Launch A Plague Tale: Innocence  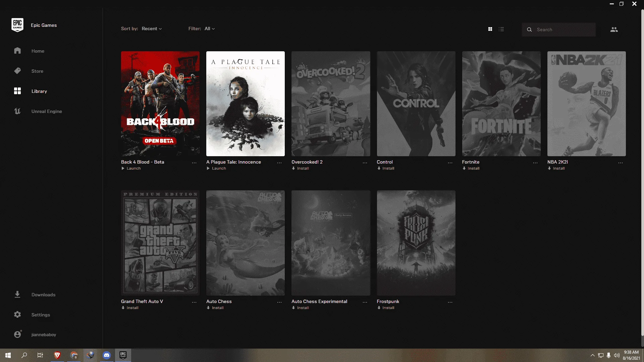tap(216, 168)
